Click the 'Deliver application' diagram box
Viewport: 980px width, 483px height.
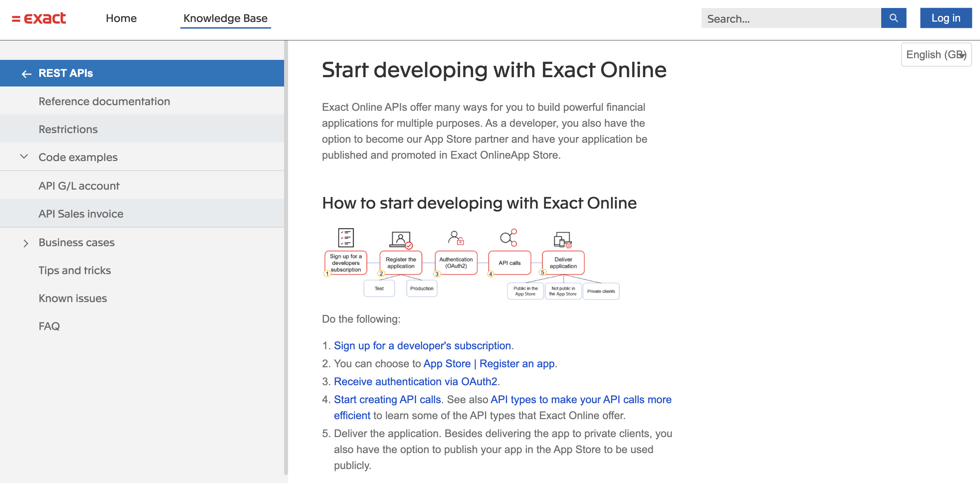coord(563,262)
